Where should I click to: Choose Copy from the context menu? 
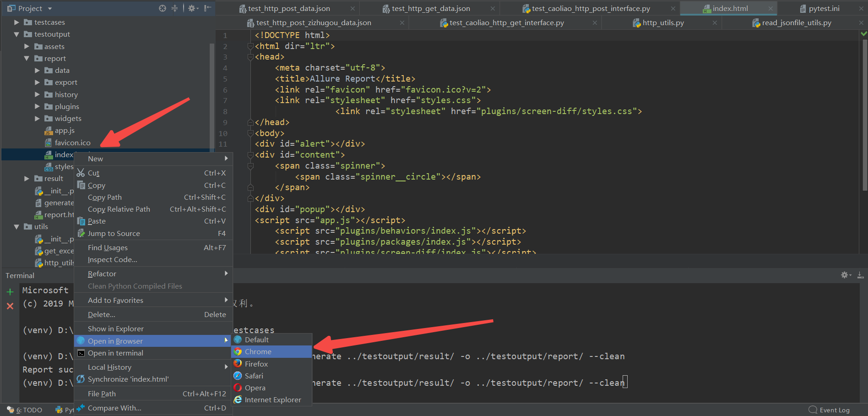click(153, 185)
